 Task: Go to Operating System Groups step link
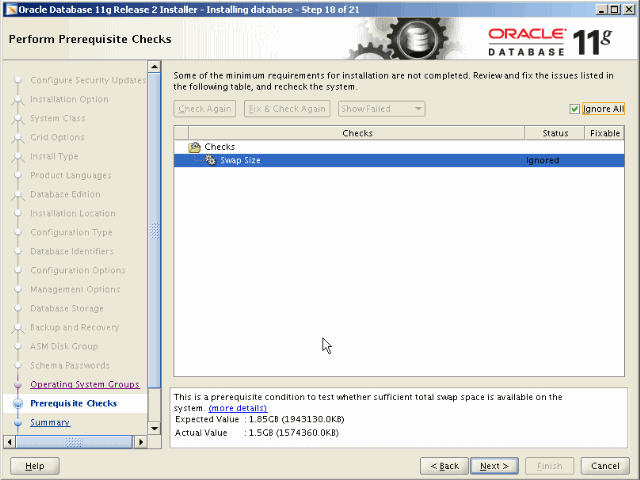pyautogui.click(x=85, y=384)
